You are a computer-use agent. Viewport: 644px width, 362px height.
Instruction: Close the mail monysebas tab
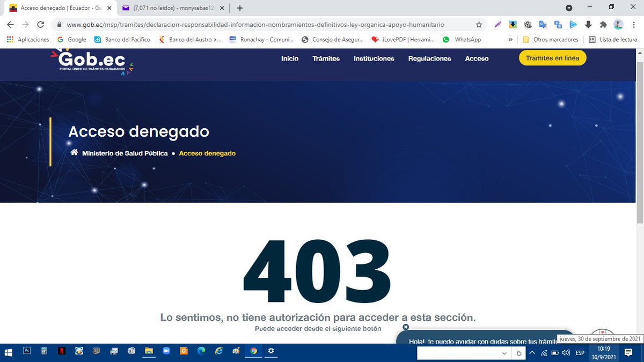point(223,8)
